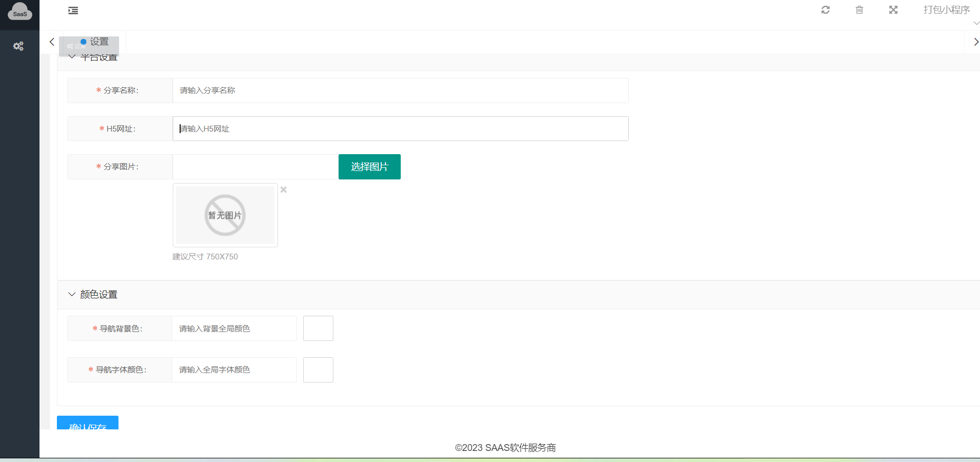
Task: Open the gears settings icon in sidebar
Action: [x=18, y=46]
